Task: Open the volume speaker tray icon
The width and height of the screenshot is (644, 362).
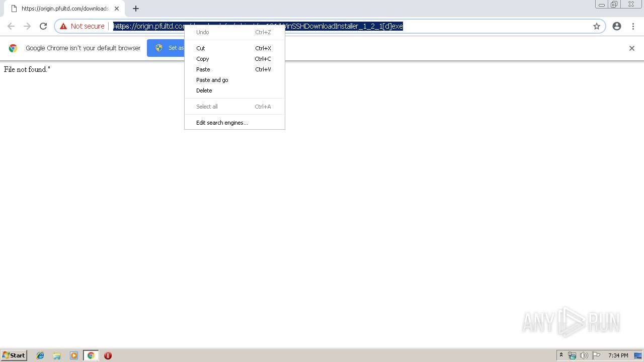Action: point(584,355)
